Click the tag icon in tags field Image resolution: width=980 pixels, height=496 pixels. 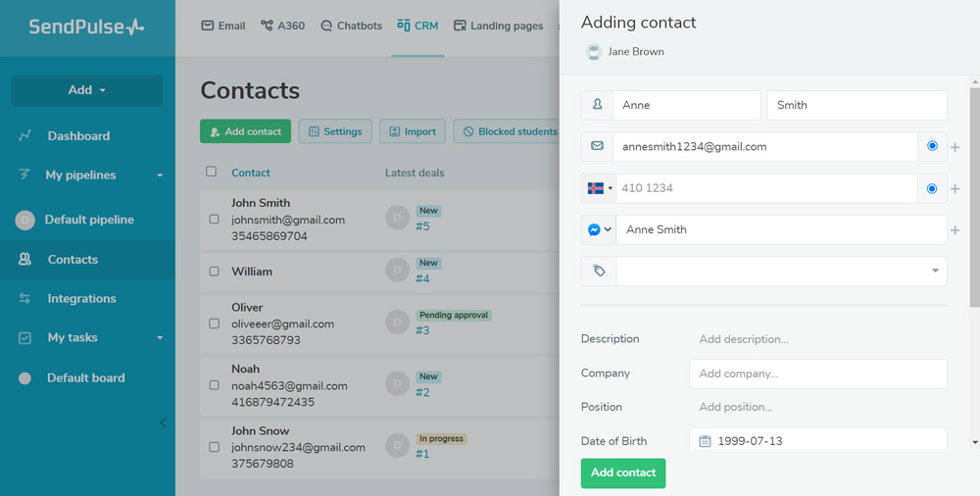[599, 272]
